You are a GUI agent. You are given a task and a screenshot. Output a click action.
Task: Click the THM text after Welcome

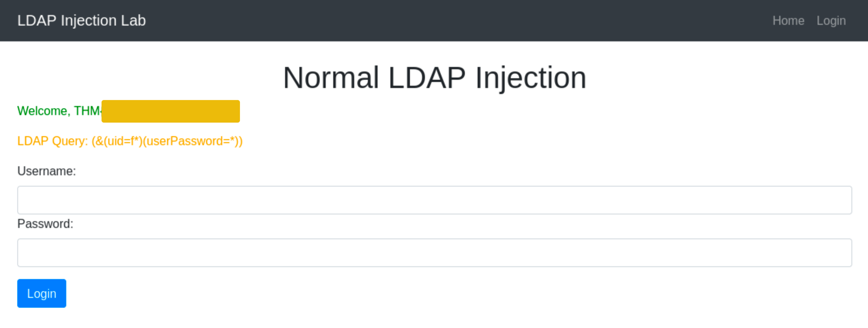(87, 111)
